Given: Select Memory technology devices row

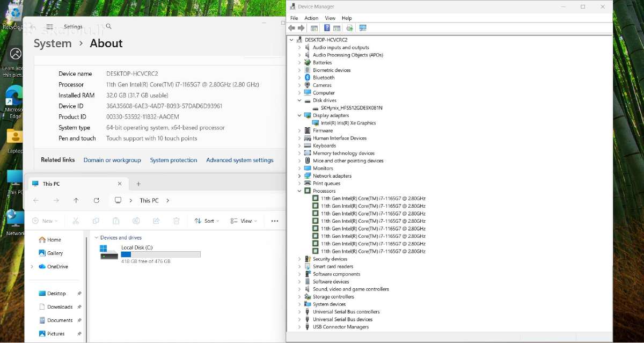Looking at the screenshot, I should tap(343, 153).
